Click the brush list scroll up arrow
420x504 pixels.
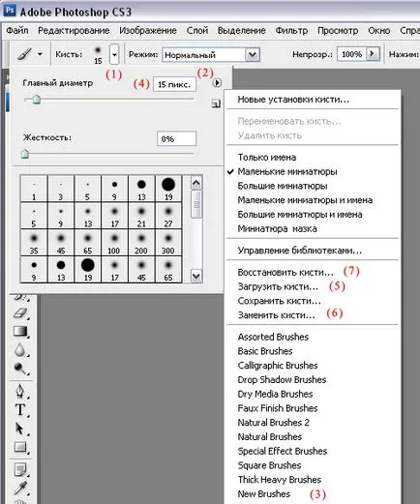pyautogui.click(x=196, y=183)
